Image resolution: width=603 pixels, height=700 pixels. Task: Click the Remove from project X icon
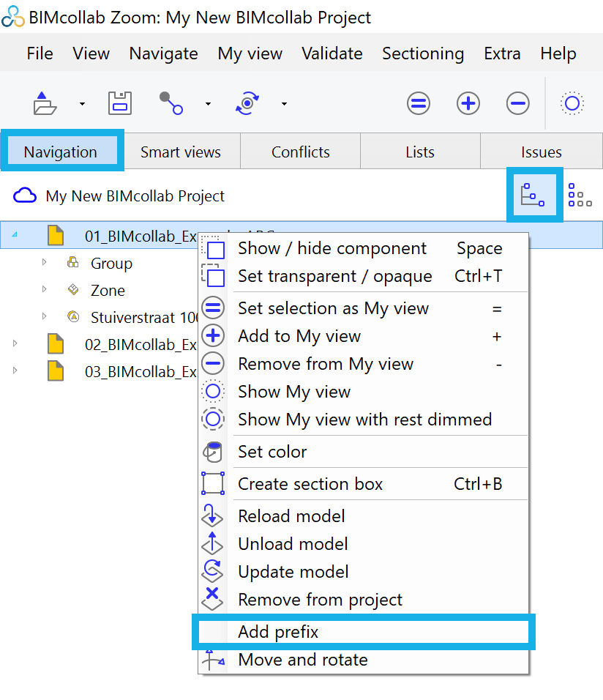212,599
